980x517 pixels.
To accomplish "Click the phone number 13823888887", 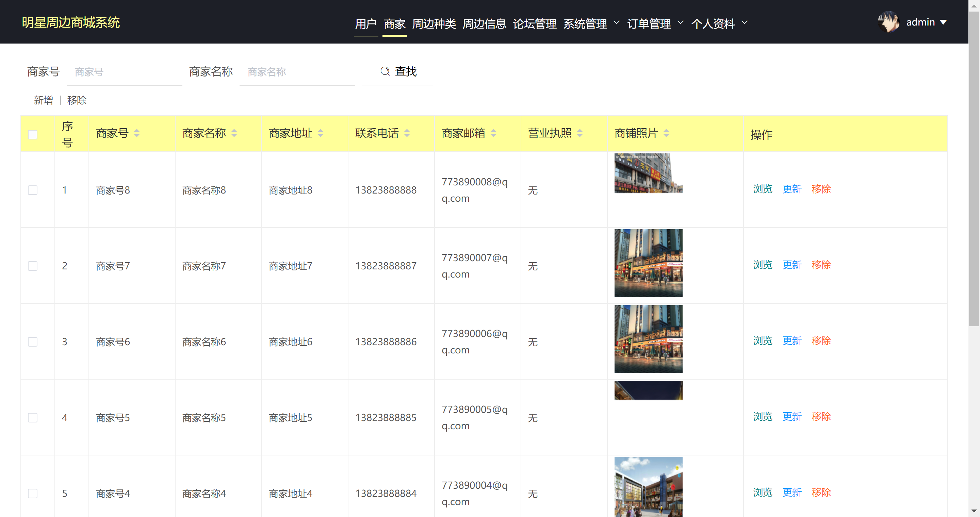I will coord(386,266).
